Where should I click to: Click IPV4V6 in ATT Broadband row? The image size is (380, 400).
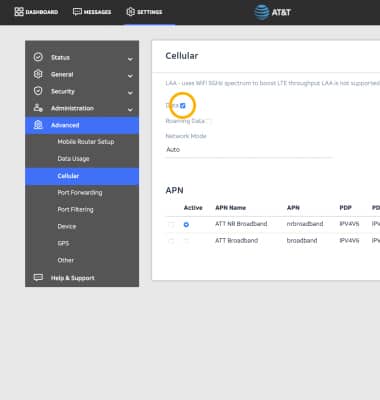349,240
